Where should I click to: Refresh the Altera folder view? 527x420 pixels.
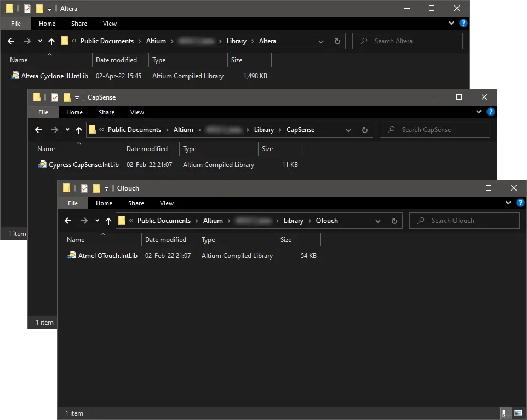point(337,41)
